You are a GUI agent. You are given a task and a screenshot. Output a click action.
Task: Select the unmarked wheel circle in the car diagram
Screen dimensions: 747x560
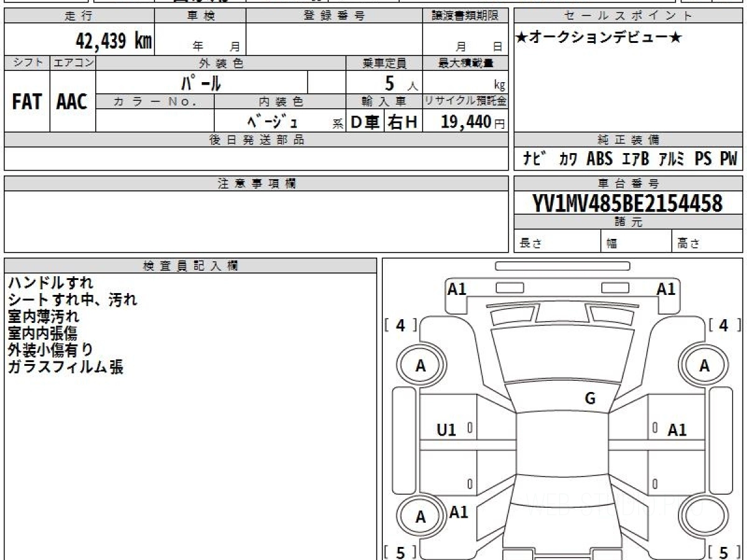pos(704,516)
